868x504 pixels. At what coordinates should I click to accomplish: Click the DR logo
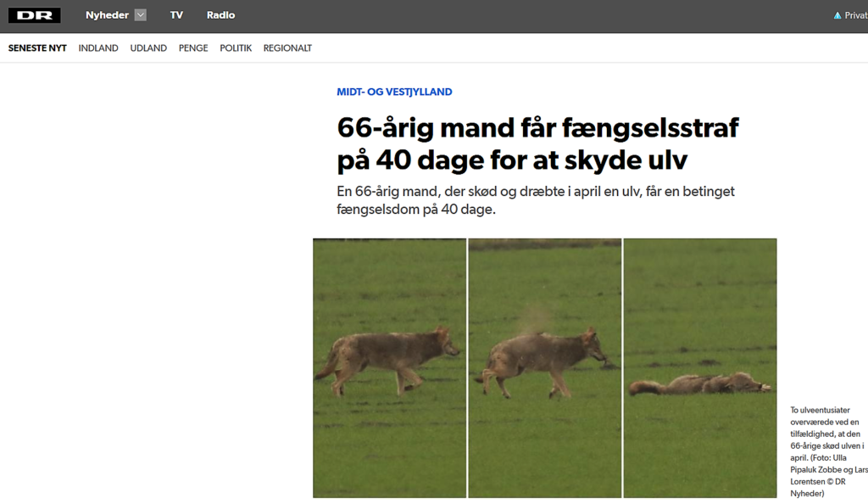coord(34,15)
